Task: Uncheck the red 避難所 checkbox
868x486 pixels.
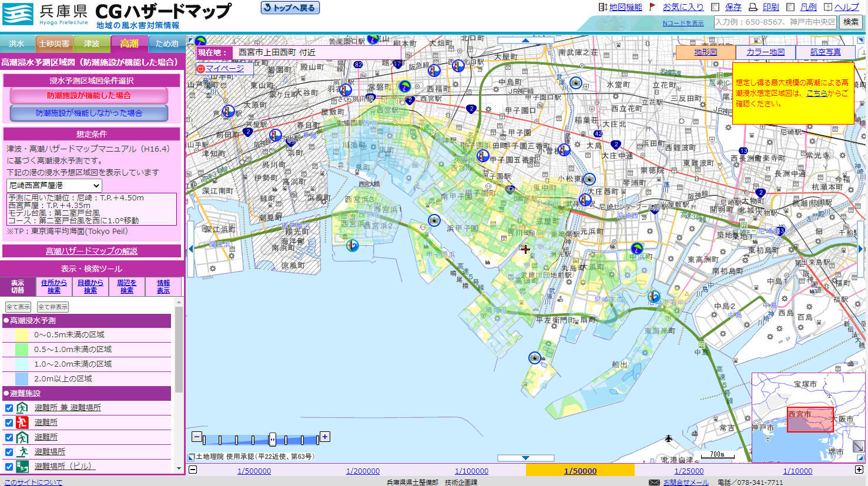Action: [8, 422]
